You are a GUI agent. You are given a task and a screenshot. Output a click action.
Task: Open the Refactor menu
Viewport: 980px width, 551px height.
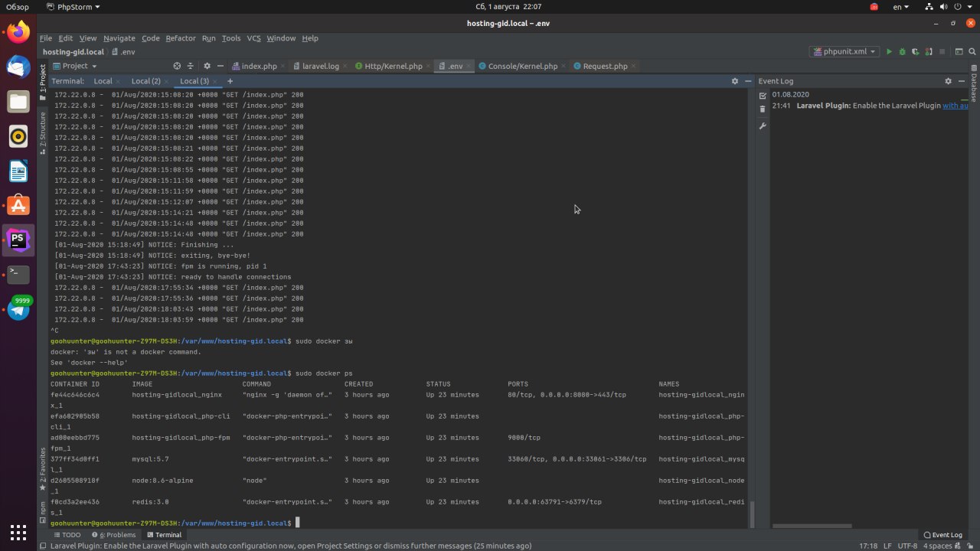(x=181, y=38)
